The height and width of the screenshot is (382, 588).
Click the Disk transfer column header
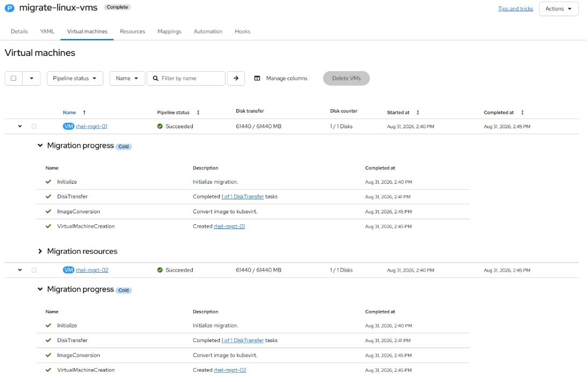(x=250, y=111)
